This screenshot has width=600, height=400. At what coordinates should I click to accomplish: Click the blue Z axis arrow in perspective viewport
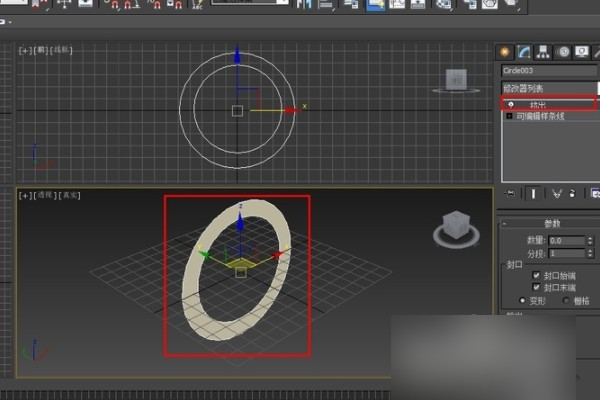click(240, 222)
